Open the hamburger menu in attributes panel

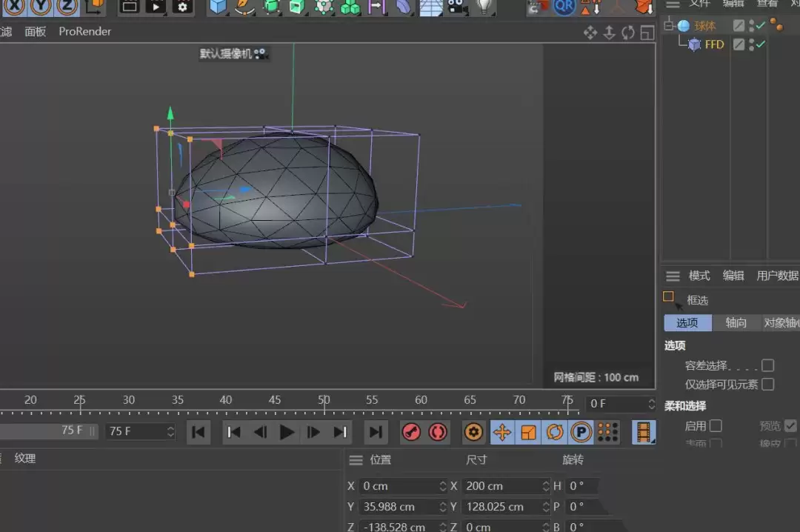point(673,276)
